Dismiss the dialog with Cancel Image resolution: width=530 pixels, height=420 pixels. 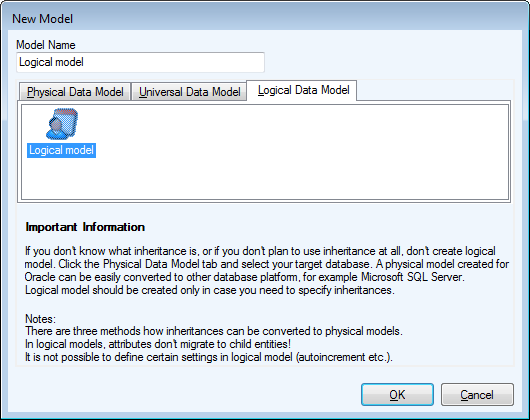coord(477,395)
